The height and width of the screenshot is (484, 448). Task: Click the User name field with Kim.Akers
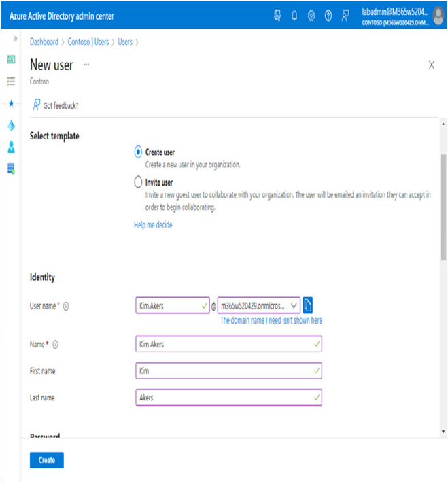(173, 306)
